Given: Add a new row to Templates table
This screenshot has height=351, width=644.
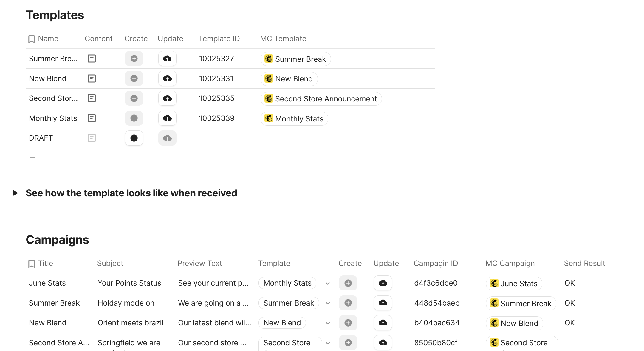Looking at the screenshot, I should 32,157.
